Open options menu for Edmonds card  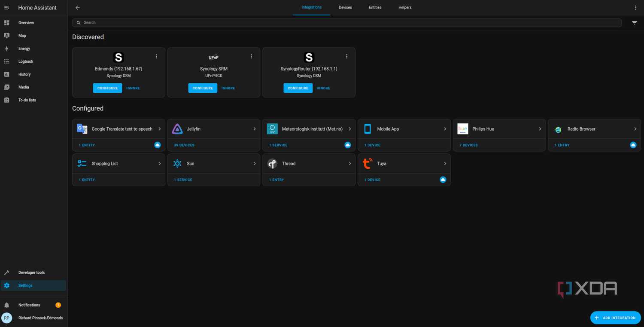click(x=156, y=56)
